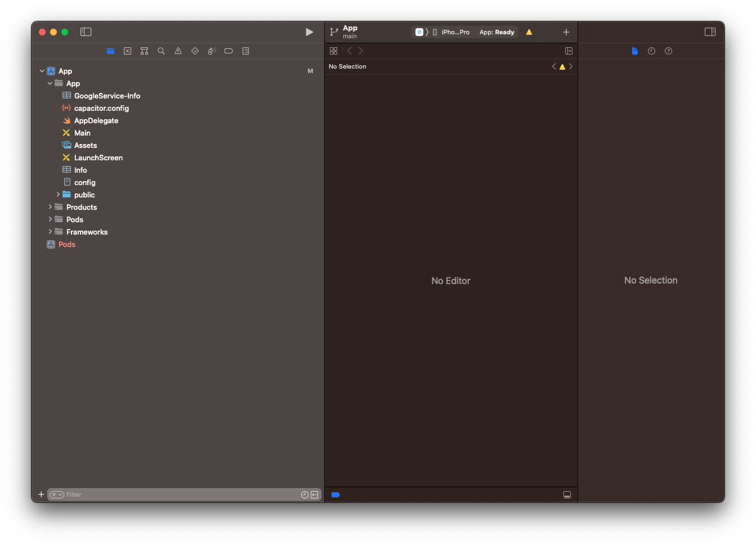Click the yellow warning badge in the toolbar
The height and width of the screenshot is (544, 756).
point(529,32)
